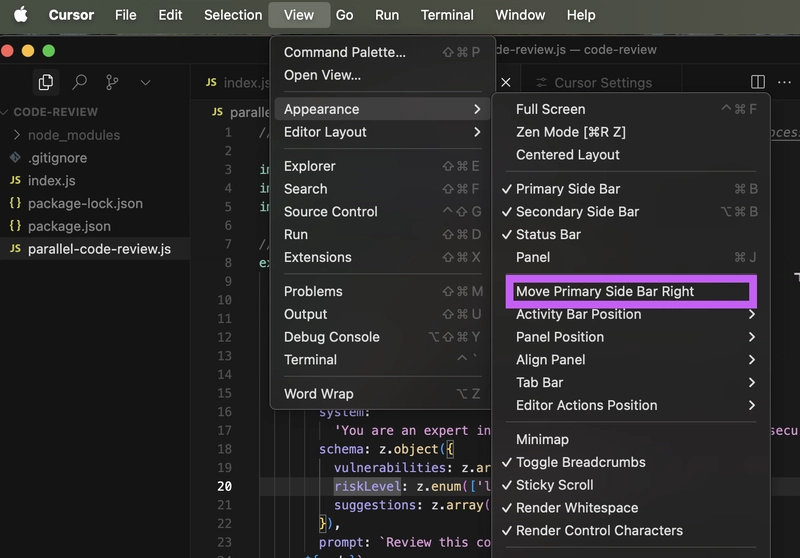Image resolution: width=800 pixels, height=558 pixels.
Task: Click the JS icon beside index.js in explorer
Action: pos(15,180)
